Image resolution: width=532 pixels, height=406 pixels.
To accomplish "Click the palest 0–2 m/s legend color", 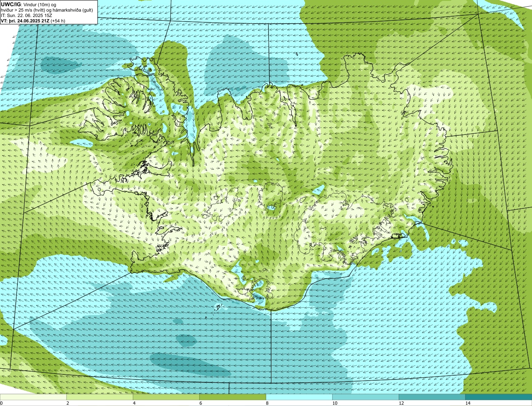I will (33, 397).
